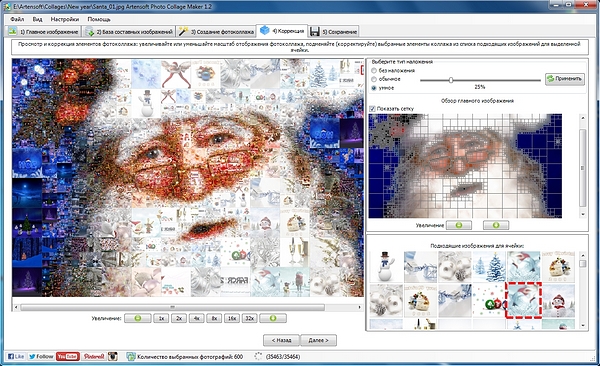This screenshot has height=366, width=600.
Task: Click the Pinterest icon
Action: 93,356
